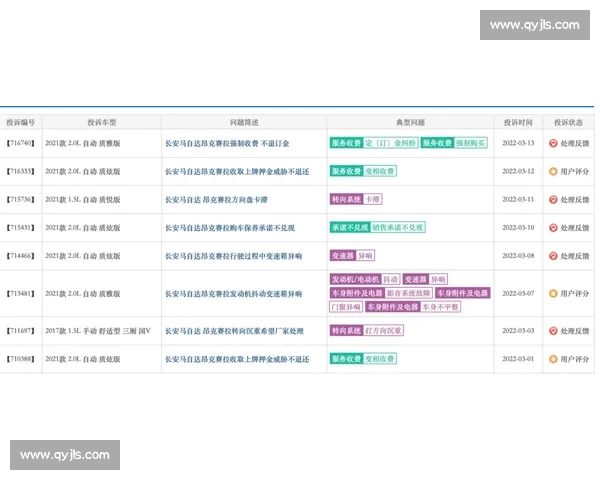Click the 投诉编号 column header
Viewport: 600px width, 480px height.
click(x=20, y=122)
